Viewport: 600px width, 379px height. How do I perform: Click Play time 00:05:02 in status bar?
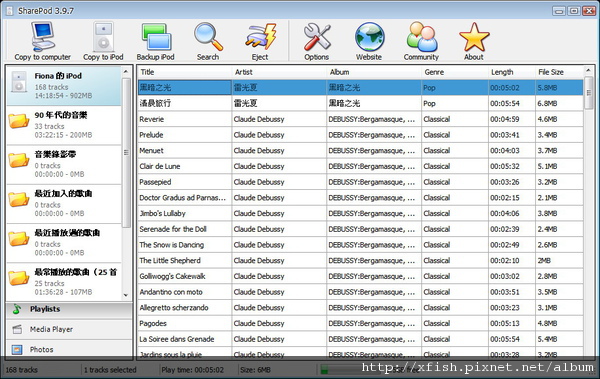point(192,370)
